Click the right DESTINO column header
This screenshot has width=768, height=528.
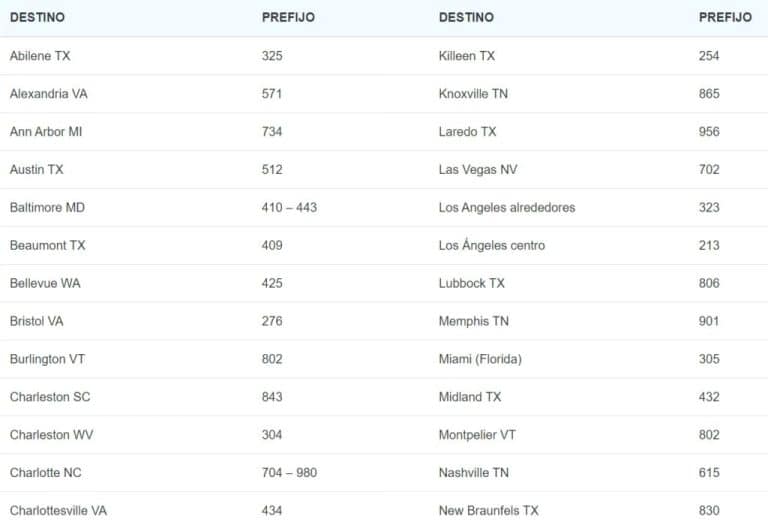(466, 18)
